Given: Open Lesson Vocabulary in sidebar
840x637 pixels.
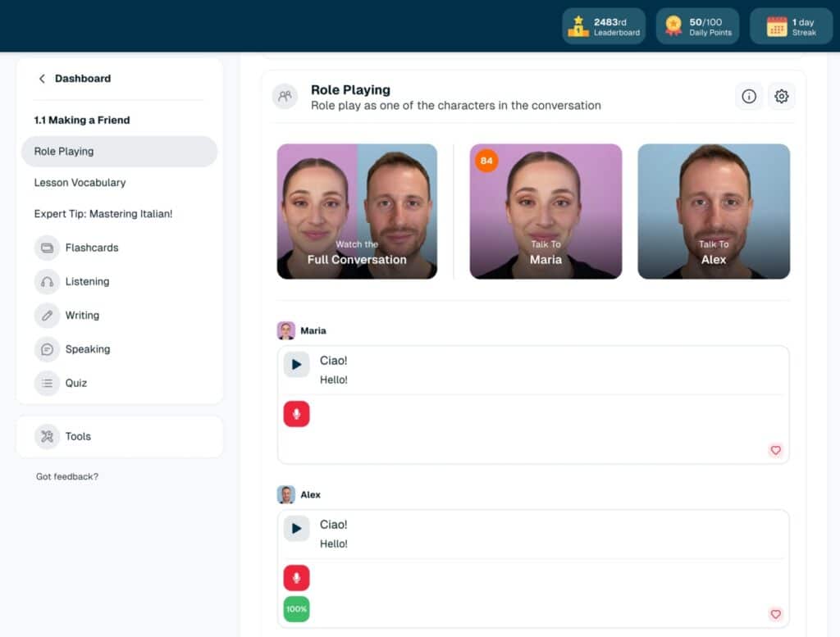Looking at the screenshot, I should [80, 183].
